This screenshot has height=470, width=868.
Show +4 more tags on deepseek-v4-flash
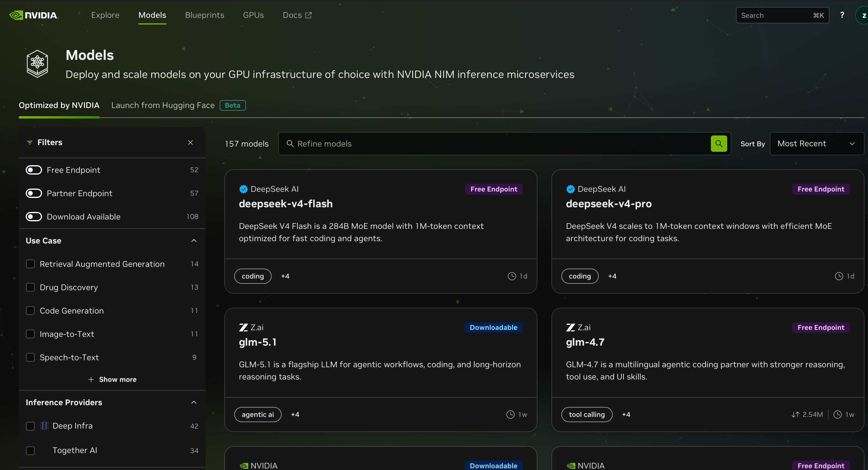[285, 276]
